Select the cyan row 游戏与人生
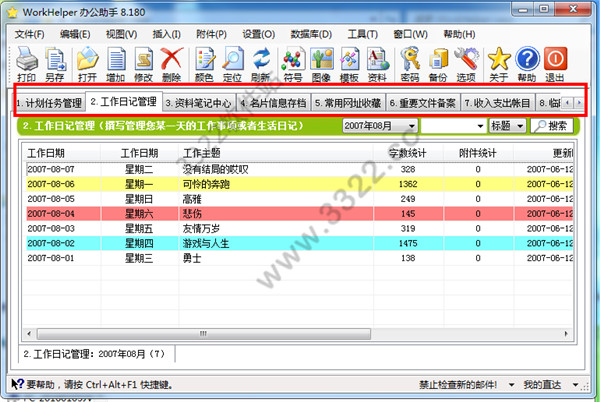 coord(300,243)
